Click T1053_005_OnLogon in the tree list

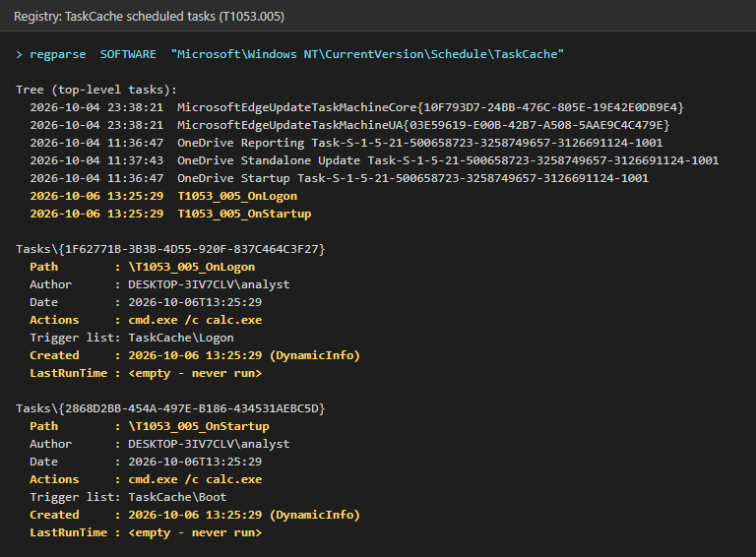pos(237,196)
